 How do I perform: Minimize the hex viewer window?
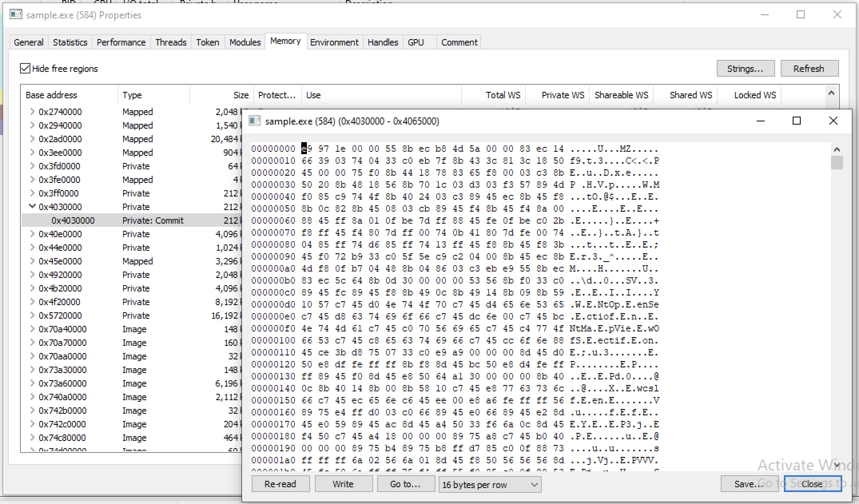(761, 121)
